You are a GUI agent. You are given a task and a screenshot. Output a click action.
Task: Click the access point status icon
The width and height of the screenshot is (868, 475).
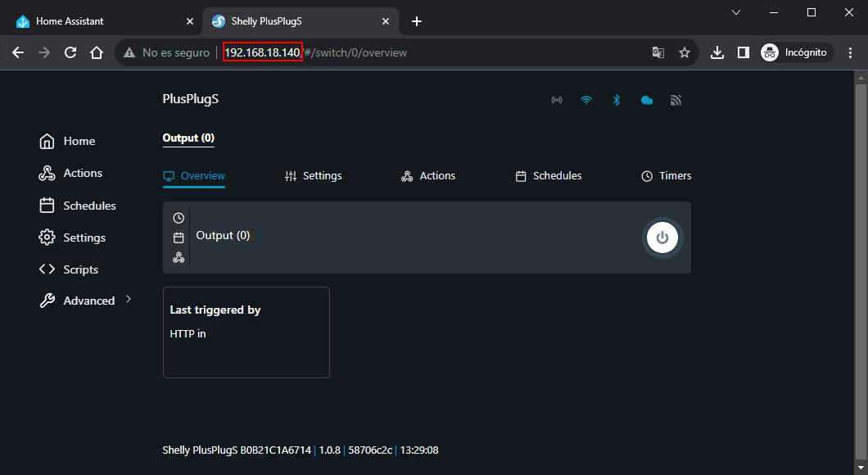(x=557, y=100)
